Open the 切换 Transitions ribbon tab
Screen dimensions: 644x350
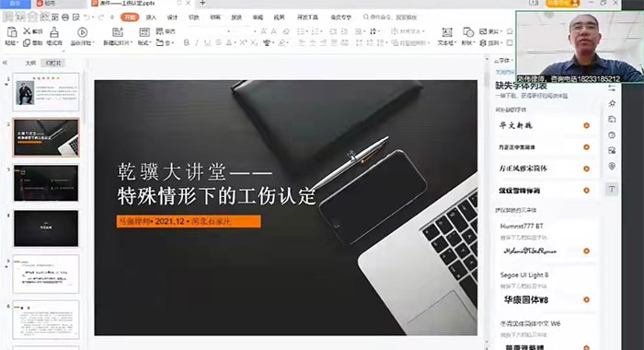tap(194, 17)
